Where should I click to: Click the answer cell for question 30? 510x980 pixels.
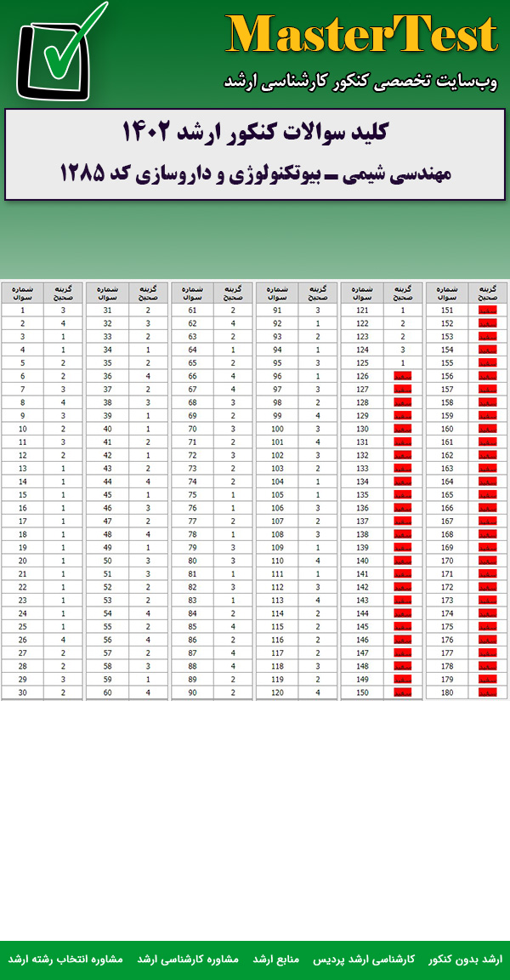tap(63, 692)
